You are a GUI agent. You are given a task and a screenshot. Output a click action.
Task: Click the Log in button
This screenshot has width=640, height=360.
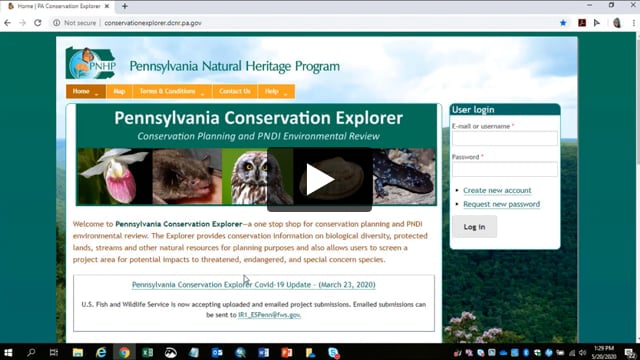[x=474, y=227]
